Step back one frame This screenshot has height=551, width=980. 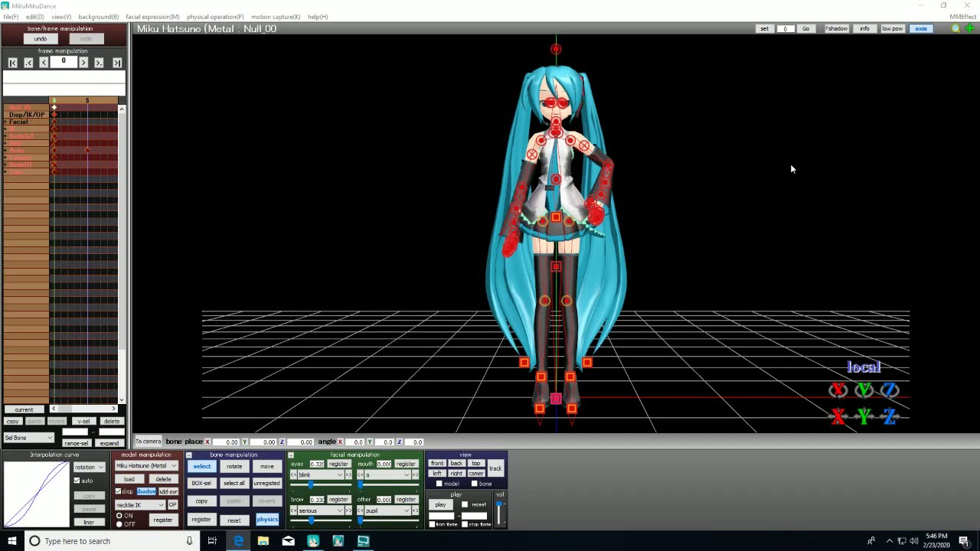pyautogui.click(x=44, y=63)
